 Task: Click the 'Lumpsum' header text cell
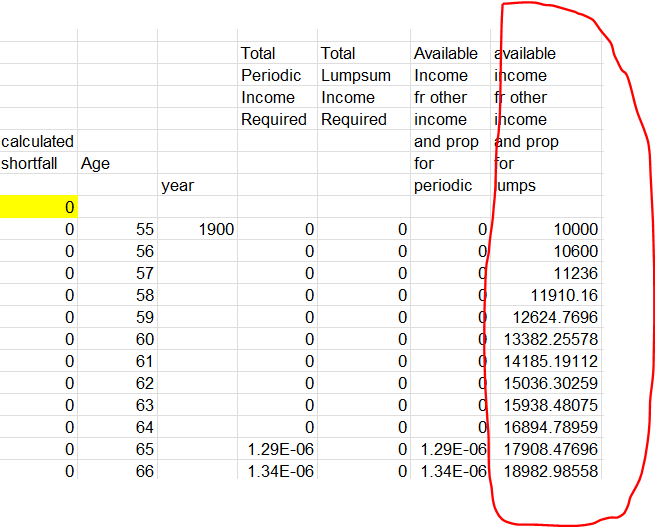[357, 75]
